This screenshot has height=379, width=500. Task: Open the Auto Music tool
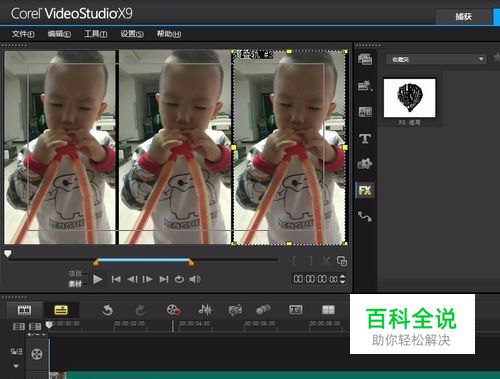click(x=235, y=310)
